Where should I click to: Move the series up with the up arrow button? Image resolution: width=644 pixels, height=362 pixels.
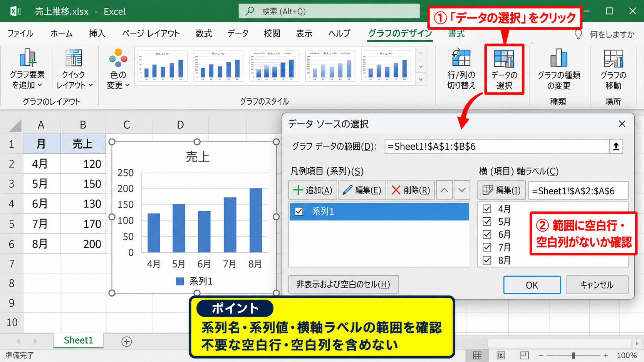tap(444, 190)
